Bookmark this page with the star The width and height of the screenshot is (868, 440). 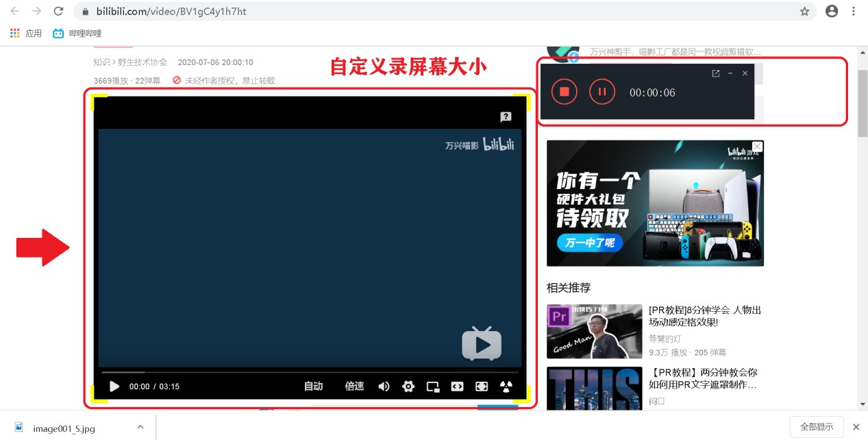[x=805, y=12]
